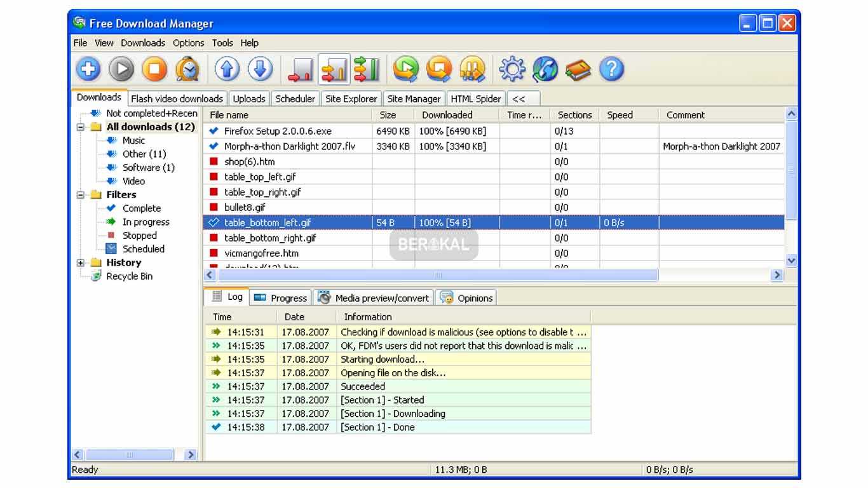Click the download list horizontal scrollbar
This screenshot has height=488, width=868.
437,275
